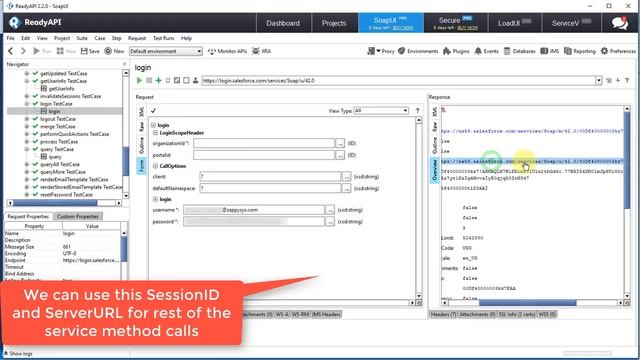Select the Custom Properties tab
Screen dimensions: 640x360
coord(78,216)
